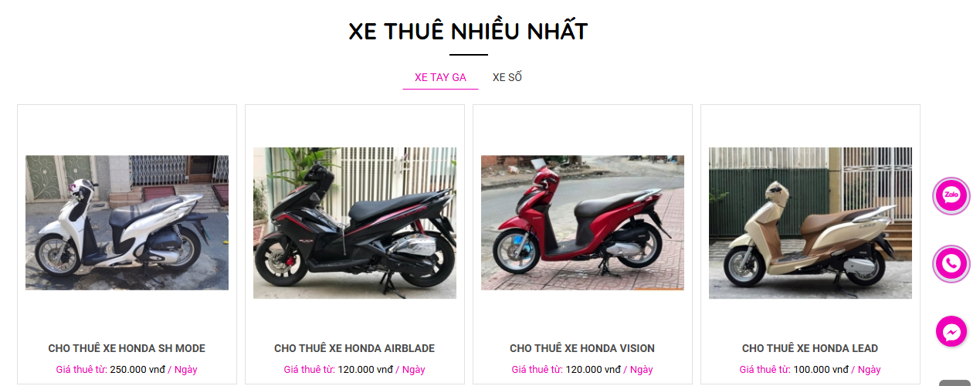Open the red Honda Vision photo
The width and height of the screenshot is (980, 386).
(582, 223)
